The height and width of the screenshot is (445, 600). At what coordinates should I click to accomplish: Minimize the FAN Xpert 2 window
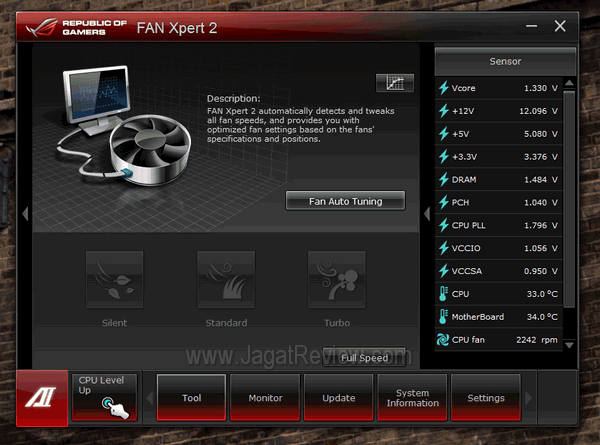tap(531, 26)
